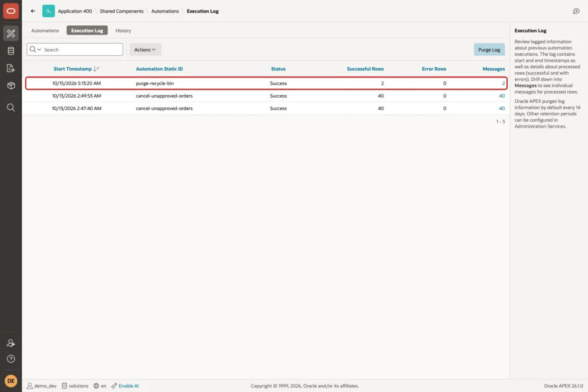Viewport: 588px width, 392px height.
Task: Go to Shared Components breadcrumb
Action: 122,11
